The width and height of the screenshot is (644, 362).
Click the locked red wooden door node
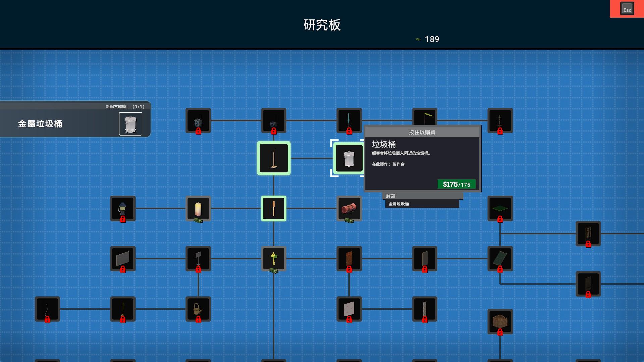click(x=349, y=258)
